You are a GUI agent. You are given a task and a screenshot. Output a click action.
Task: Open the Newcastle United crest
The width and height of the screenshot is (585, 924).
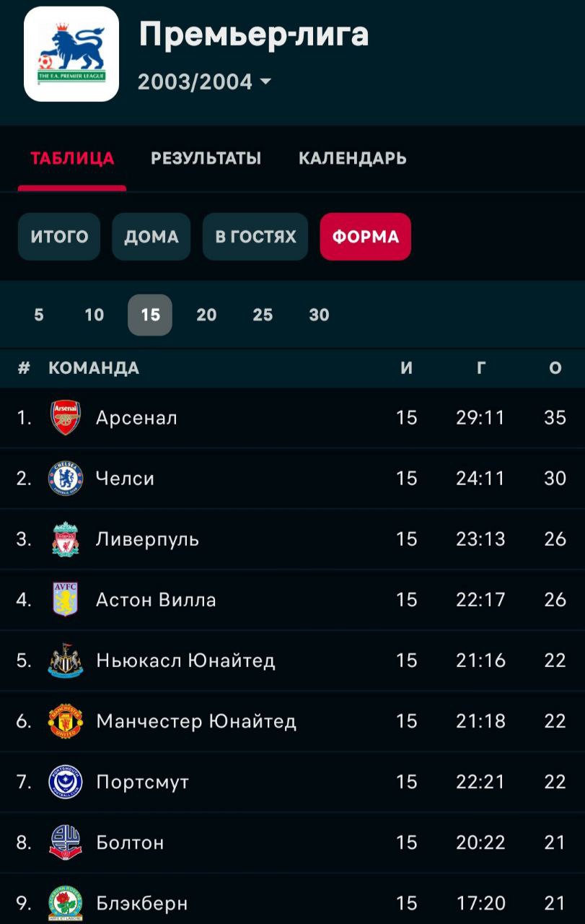66,661
